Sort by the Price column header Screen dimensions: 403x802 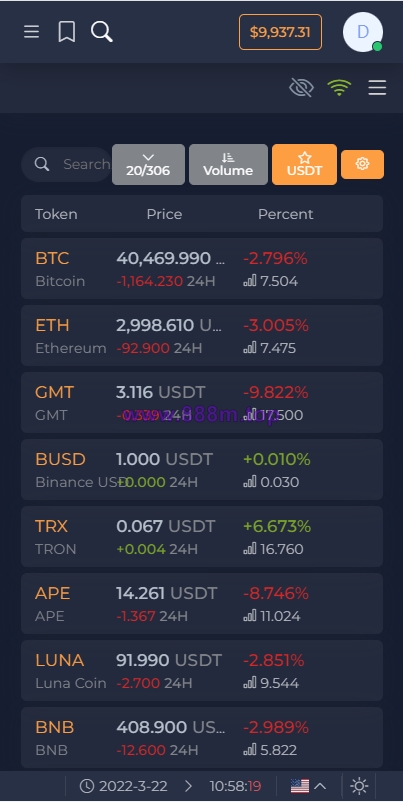(x=164, y=214)
